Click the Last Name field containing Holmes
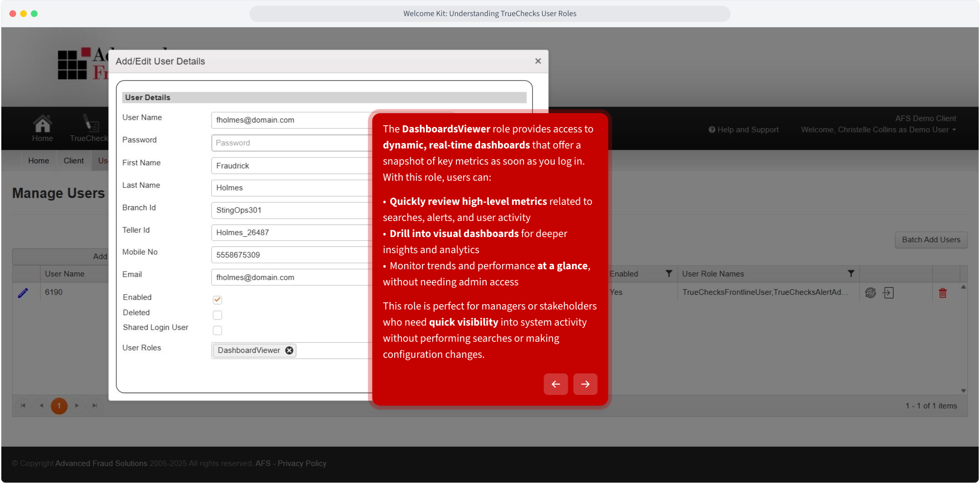Screen dimensions: 980x483 (x=291, y=188)
